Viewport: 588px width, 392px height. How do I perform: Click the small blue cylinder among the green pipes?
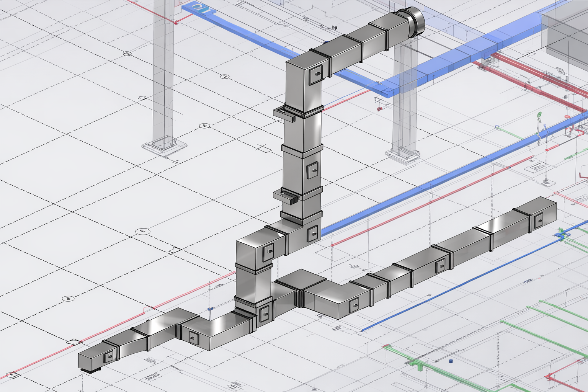451,361
